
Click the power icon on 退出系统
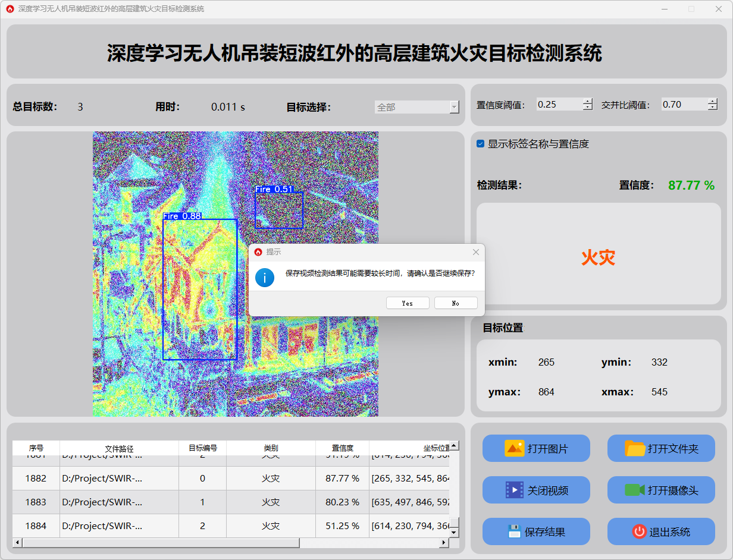(x=639, y=531)
